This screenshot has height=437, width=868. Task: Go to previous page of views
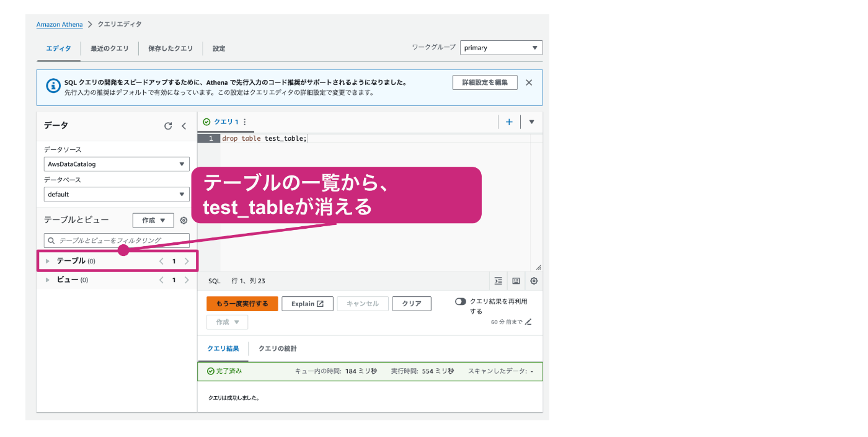click(x=161, y=280)
